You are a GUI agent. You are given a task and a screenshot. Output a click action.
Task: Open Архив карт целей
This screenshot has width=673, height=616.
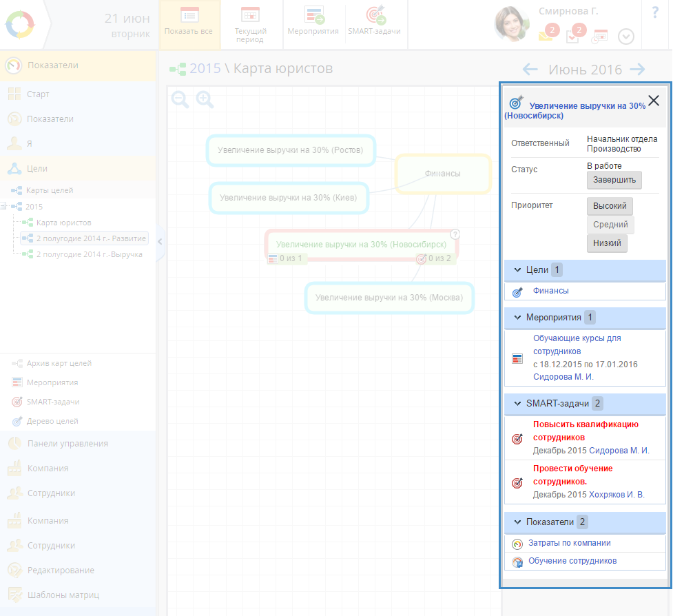[x=59, y=363]
